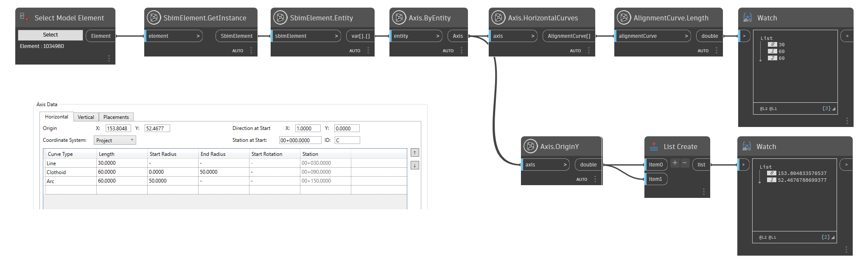This screenshot has height=276, width=868.
Task: Click the ID input field
Action: [347, 140]
